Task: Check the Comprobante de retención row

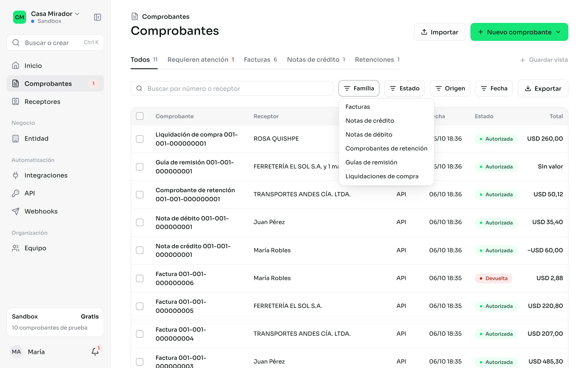Action: (x=140, y=194)
